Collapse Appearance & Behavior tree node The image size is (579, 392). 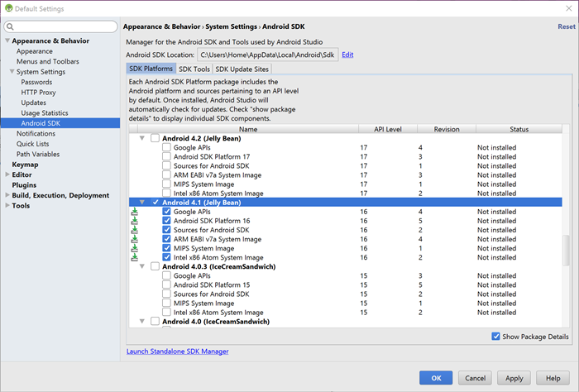click(7, 41)
